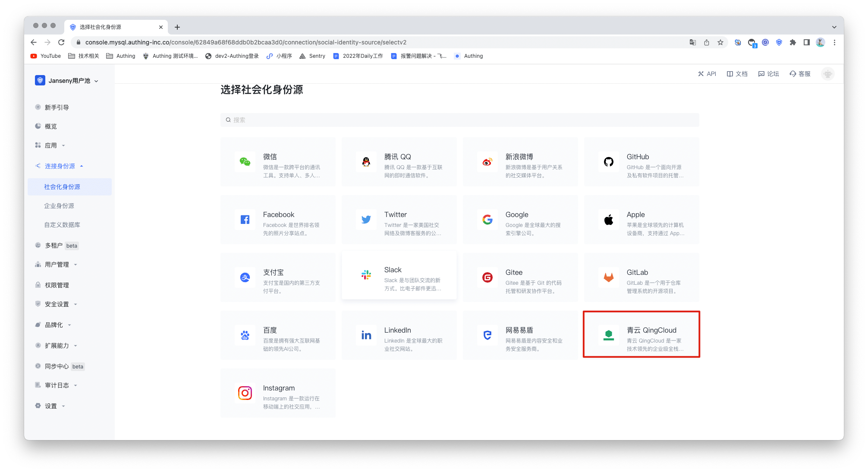The width and height of the screenshot is (868, 472).
Task: Open the 文档 docs link
Action: pos(737,74)
